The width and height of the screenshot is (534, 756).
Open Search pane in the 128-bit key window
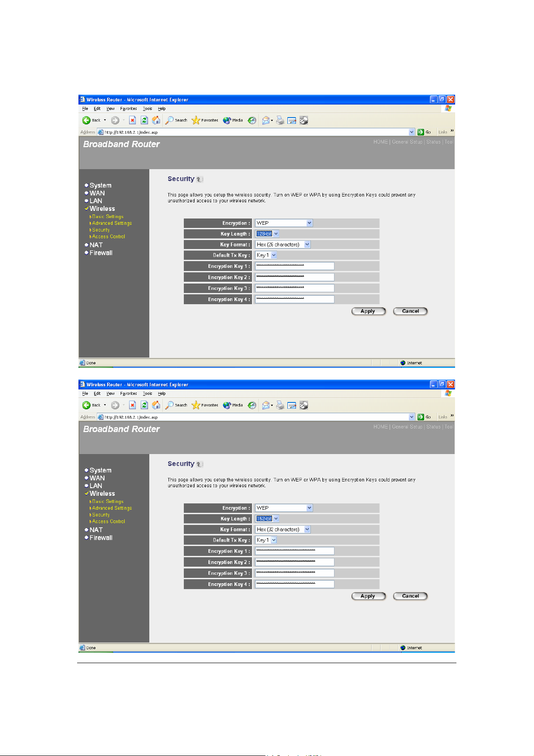176,120
